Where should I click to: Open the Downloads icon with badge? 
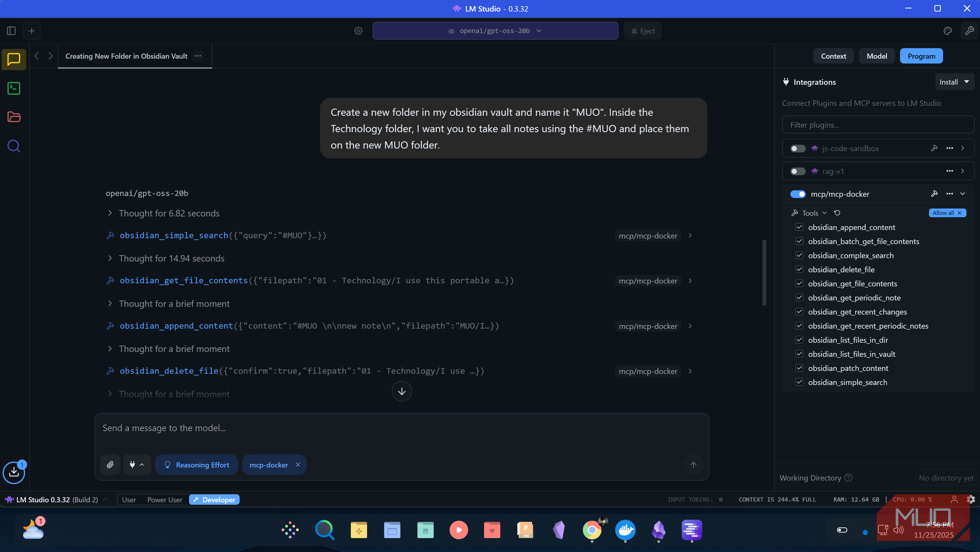(x=14, y=472)
